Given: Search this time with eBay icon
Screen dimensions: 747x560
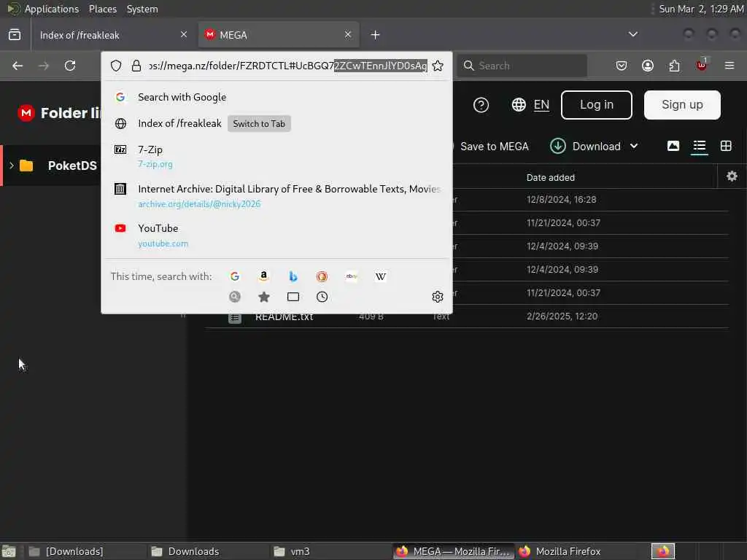Looking at the screenshot, I should point(352,276).
